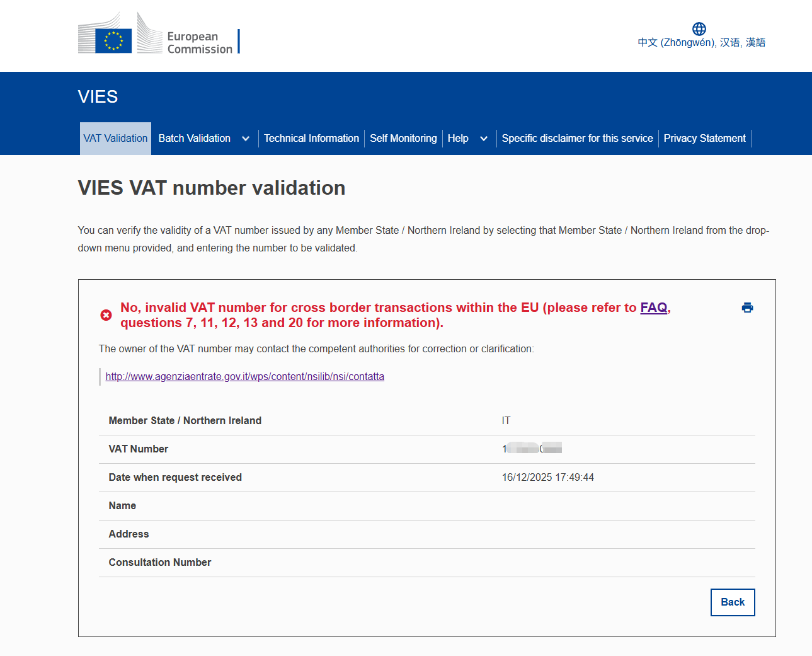Click the blurred VAT Number value

[532, 449]
